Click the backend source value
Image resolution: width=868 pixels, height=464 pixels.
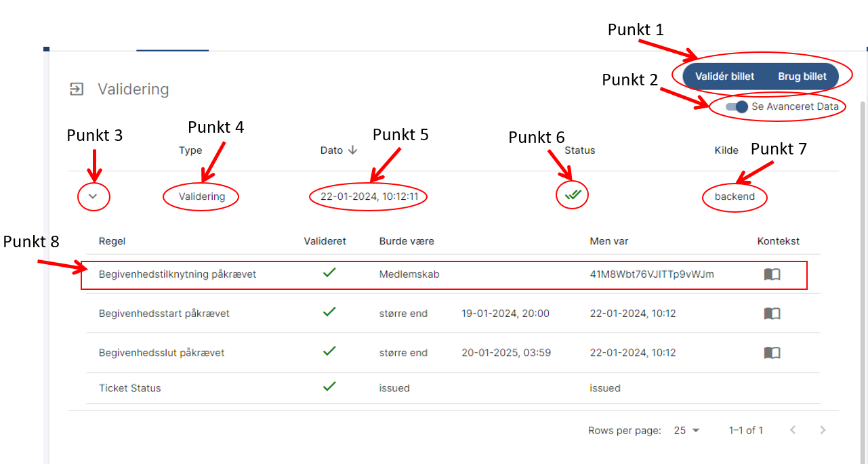coord(735,197)
